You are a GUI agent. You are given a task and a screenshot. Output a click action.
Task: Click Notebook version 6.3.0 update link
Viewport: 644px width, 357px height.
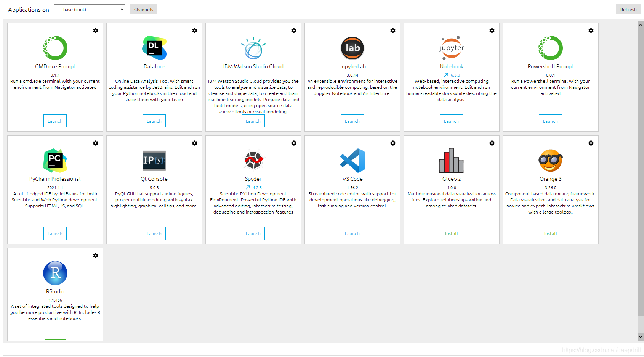click(455, 75)
